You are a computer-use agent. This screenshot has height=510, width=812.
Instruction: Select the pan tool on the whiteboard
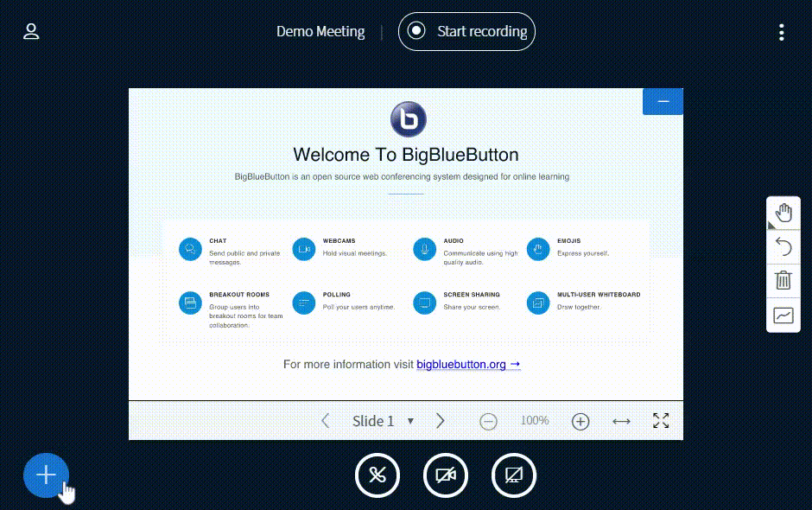(783, 212)
